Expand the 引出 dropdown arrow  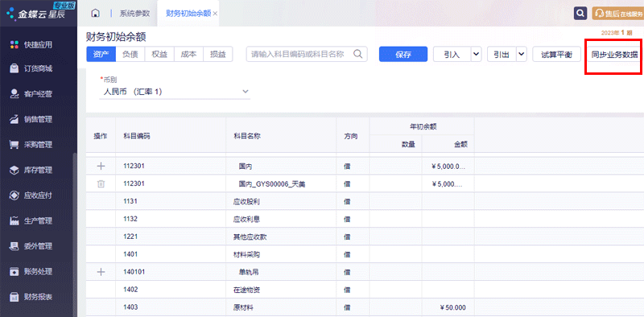coord(522,54)
